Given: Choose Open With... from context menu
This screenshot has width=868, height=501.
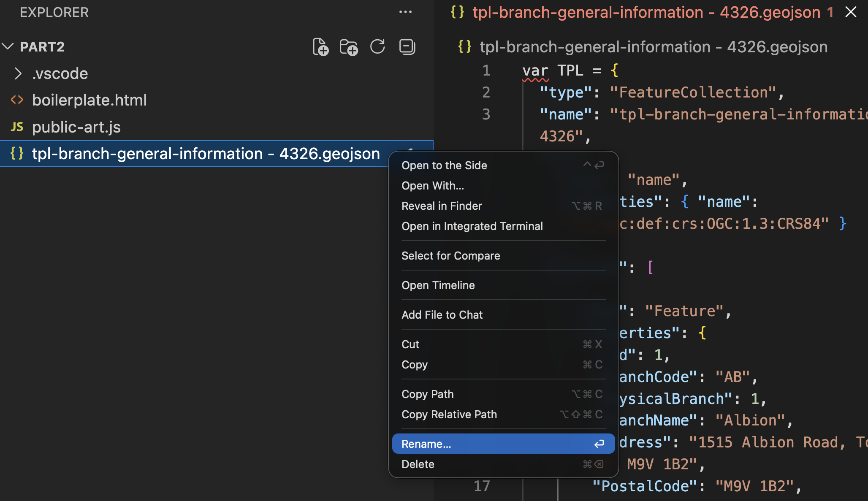Looking at the screenshot, I should (503, 186).
